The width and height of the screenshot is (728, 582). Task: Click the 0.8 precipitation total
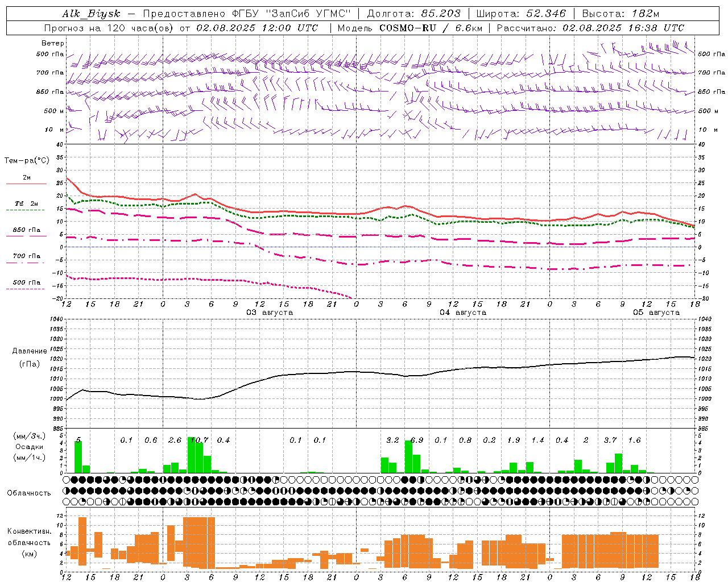[x=465, y=440]
